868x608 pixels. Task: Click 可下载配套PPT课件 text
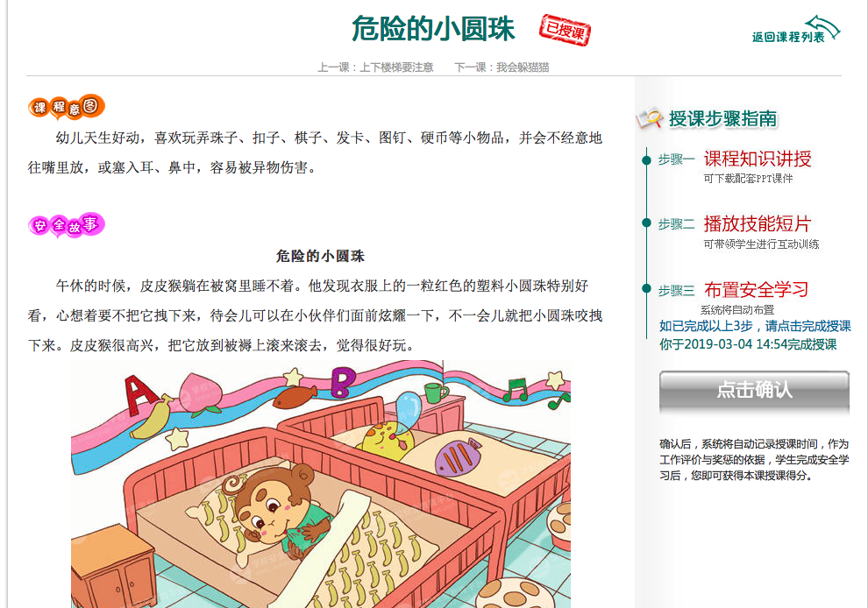point(748,179)
